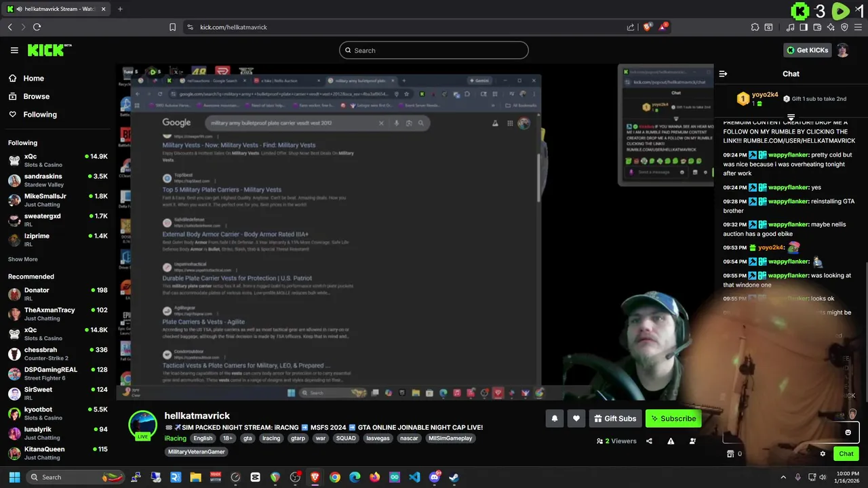This screenshot has height=488, width=868.
Task: Toggle notifications bell for hellkatmavrick
Action: tap(555, 418)
